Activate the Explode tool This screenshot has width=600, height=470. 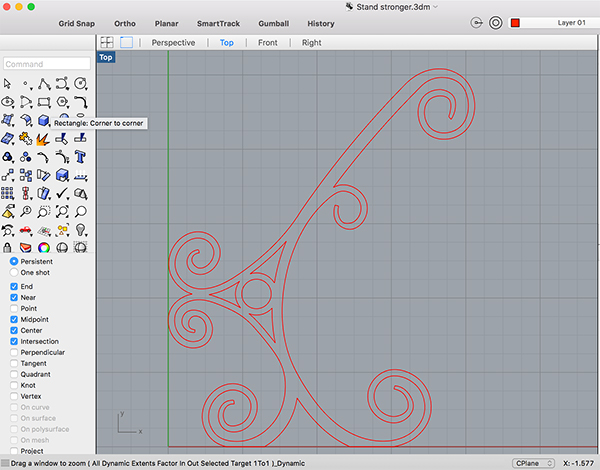44,138
